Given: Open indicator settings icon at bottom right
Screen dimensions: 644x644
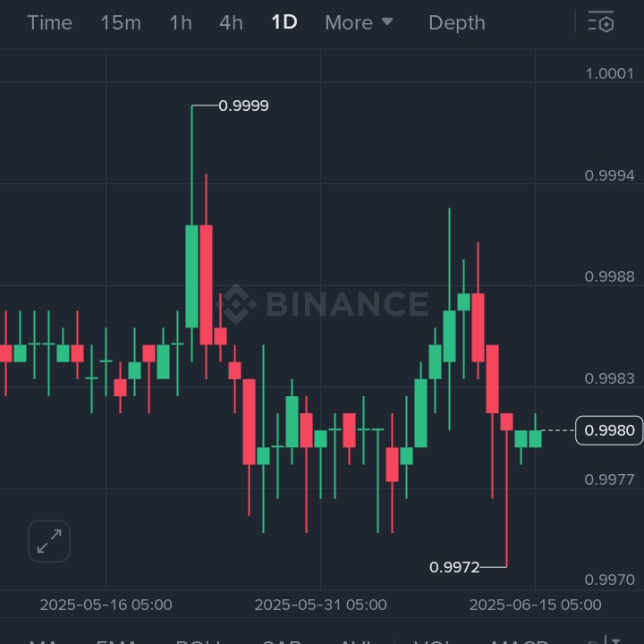Looking at the screenshot, I should point(613,639).
